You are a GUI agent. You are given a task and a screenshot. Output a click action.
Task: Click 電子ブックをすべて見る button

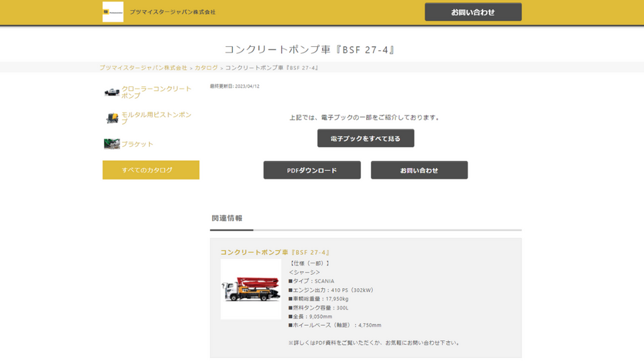click(366, 138)
